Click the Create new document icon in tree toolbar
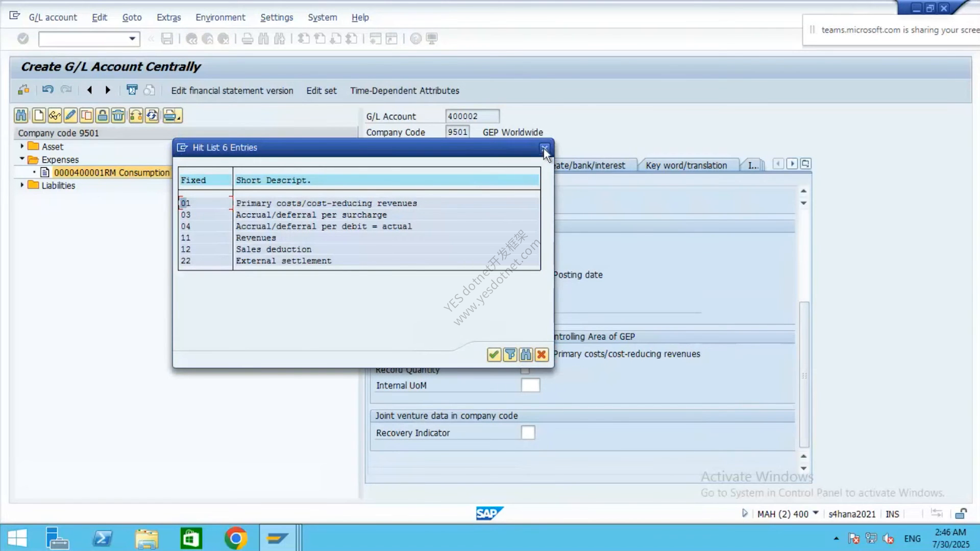The image size is (980, 551). pyautogui.click(x=39, y=115)
